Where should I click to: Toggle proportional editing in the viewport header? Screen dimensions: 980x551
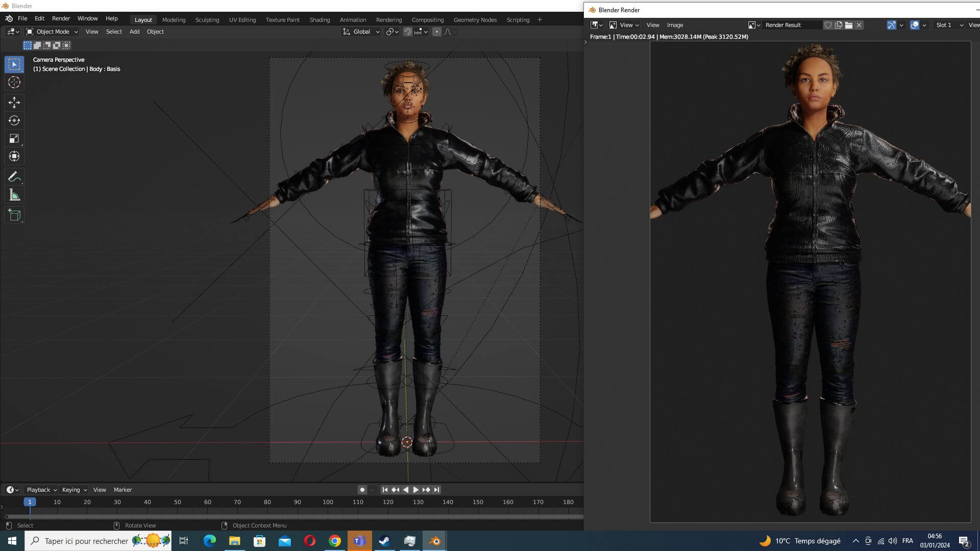click(x=437, y=32)
